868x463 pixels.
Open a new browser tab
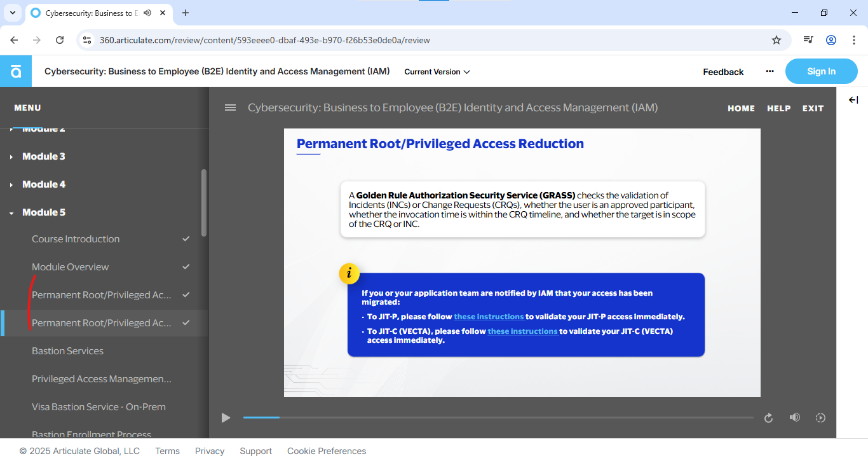pos(186,13)
